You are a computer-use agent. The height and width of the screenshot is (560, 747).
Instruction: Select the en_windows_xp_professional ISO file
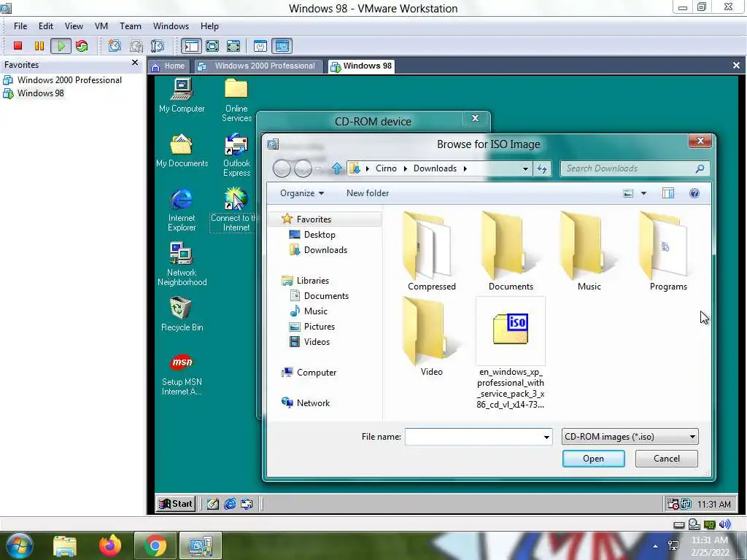tap(511, 354)
